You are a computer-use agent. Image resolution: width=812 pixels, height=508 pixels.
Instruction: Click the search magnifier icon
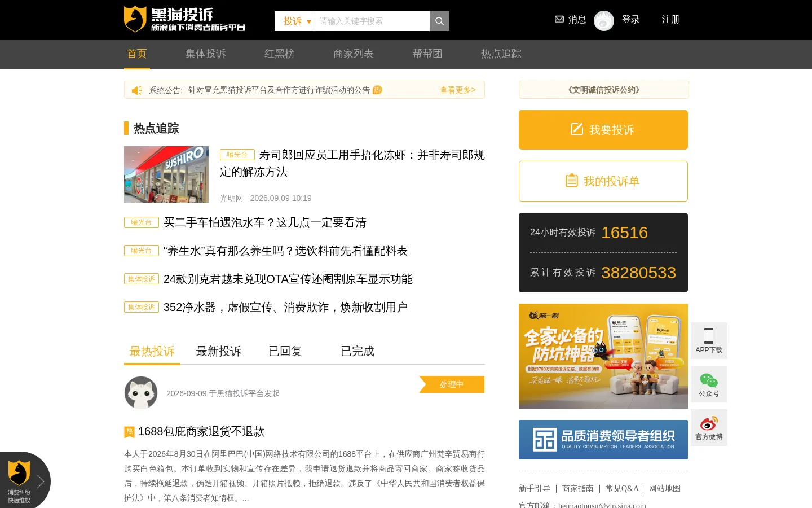pos(439,21)
